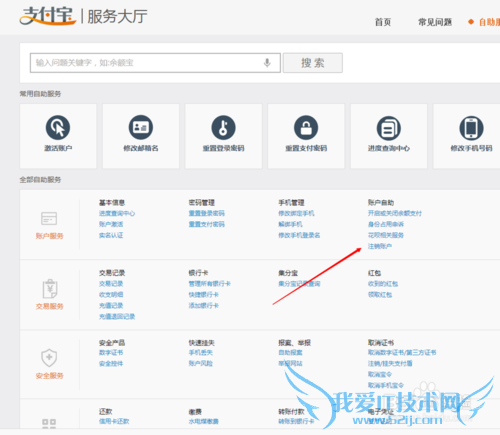Image resolution: width=500 pixels, height=435 pixels.
Task: Click the 账户服务 card icon
Action: (49, 219)
